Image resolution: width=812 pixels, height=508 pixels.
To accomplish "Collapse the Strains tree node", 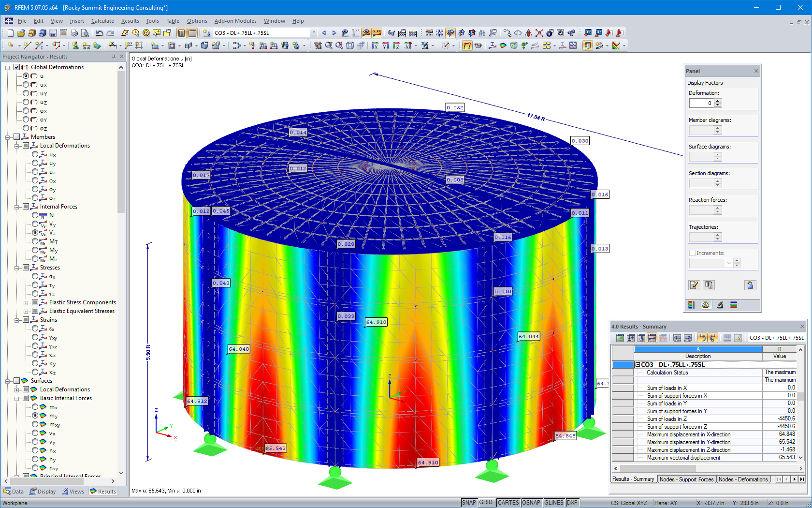I will [17, 320].
